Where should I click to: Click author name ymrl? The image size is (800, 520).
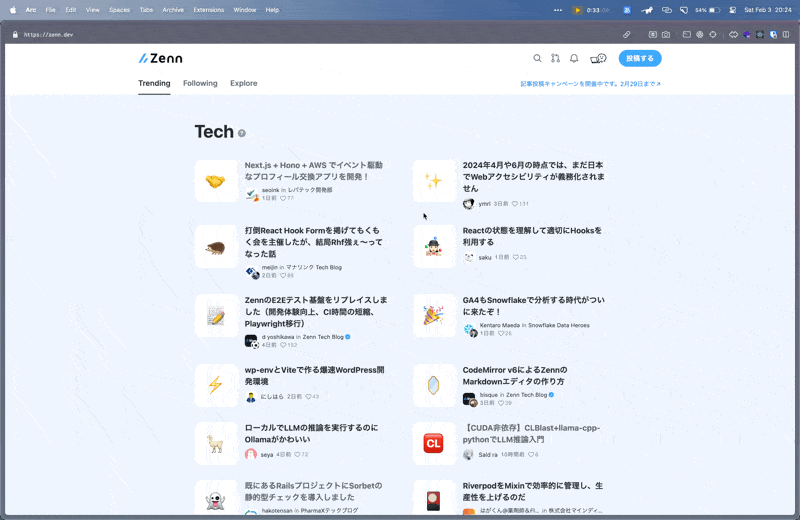point(484,204)
